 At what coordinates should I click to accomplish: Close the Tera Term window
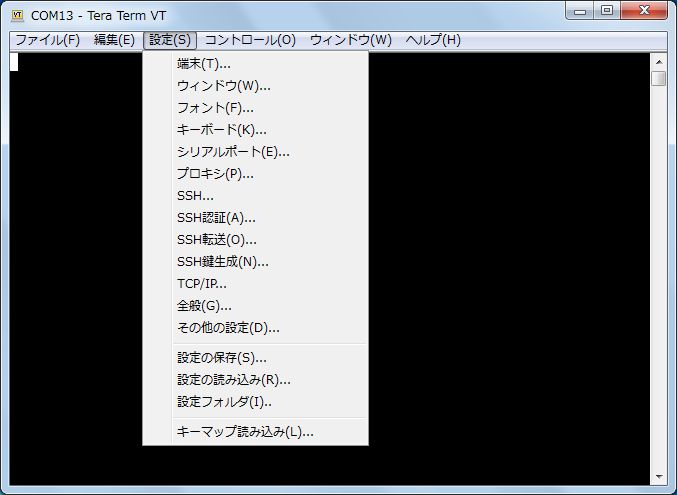(x=644, y=11)
